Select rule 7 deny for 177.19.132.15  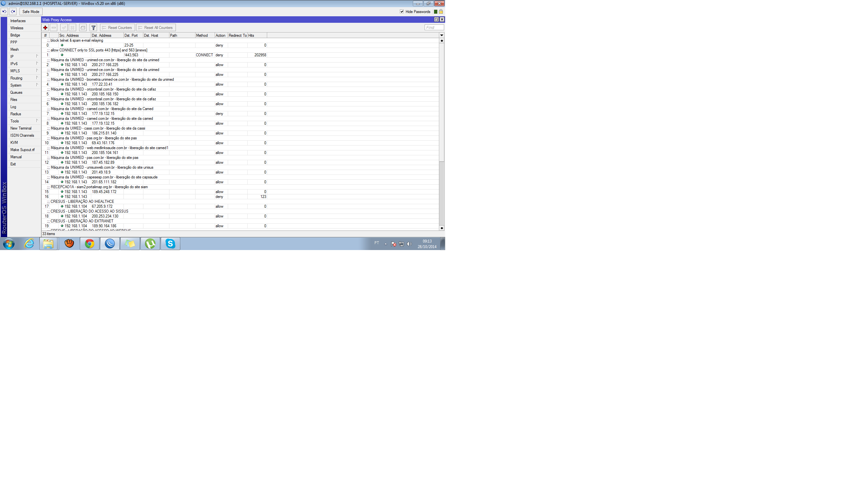tap(240, 113)
